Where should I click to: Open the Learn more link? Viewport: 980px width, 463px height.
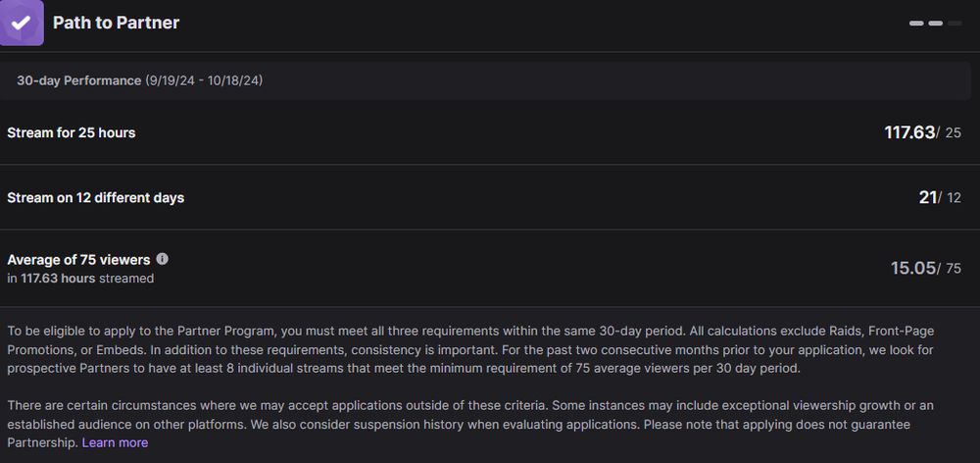115,442
